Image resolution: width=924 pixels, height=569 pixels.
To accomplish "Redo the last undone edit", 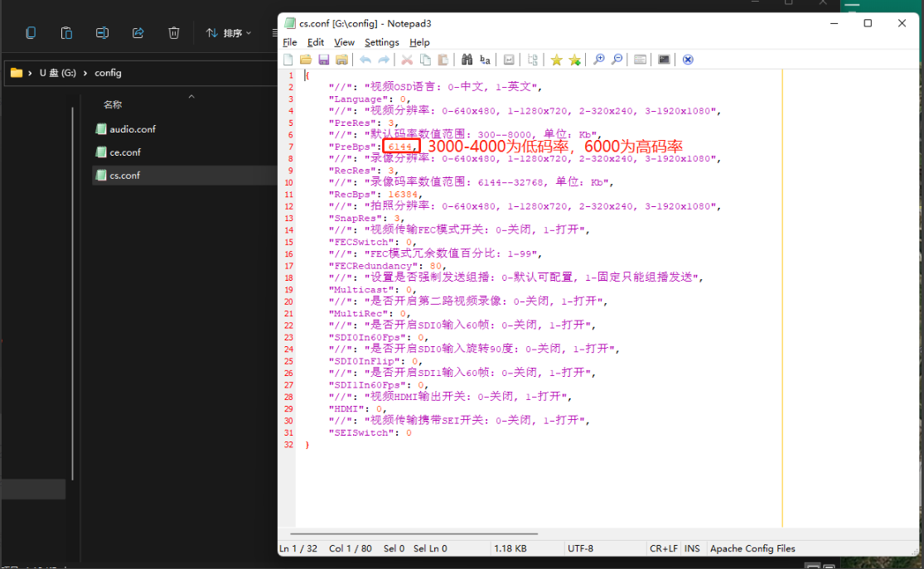I will (384, 60).
